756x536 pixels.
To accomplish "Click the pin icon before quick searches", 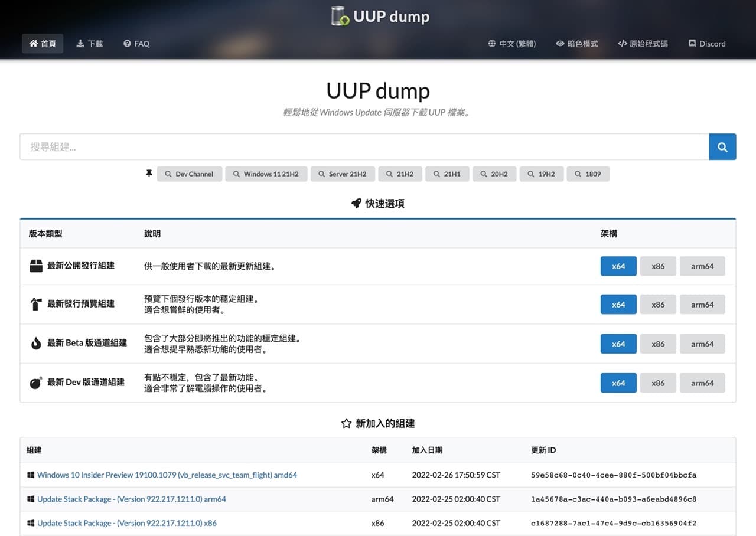I will click(x=149, y=174).
